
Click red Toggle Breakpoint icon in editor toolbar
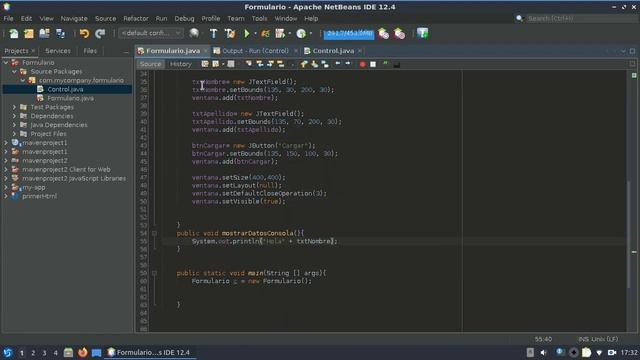click(x=362, y=64)
